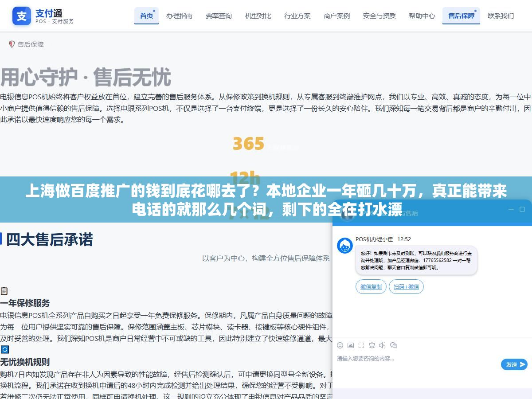Click the 用心守护 · 售后无忧 heading
Image resolution: width=532 pixels, height=399 pixels.
(86, 77)
